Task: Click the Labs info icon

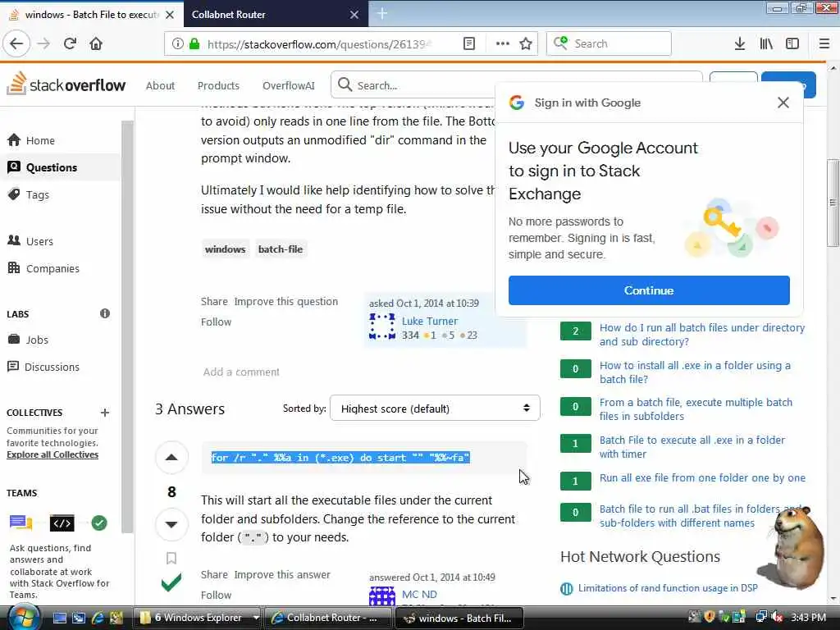Action: 105,313
